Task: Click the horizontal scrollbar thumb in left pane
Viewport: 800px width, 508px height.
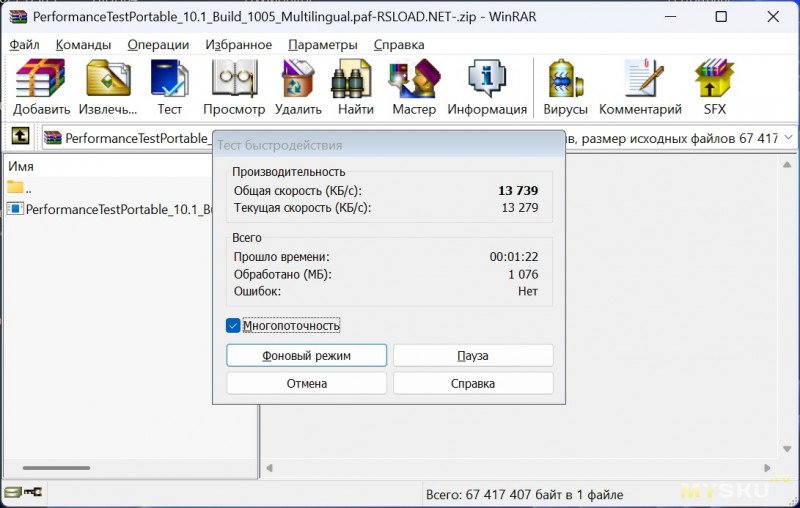Action: 57,468
